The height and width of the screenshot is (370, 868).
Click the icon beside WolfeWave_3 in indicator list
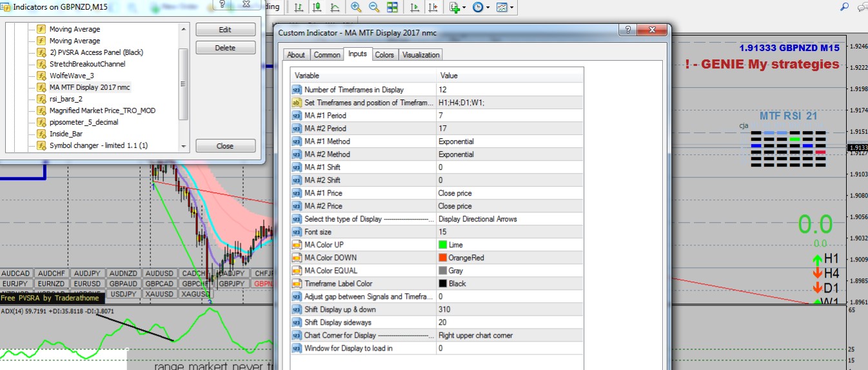tap(41, 76)
